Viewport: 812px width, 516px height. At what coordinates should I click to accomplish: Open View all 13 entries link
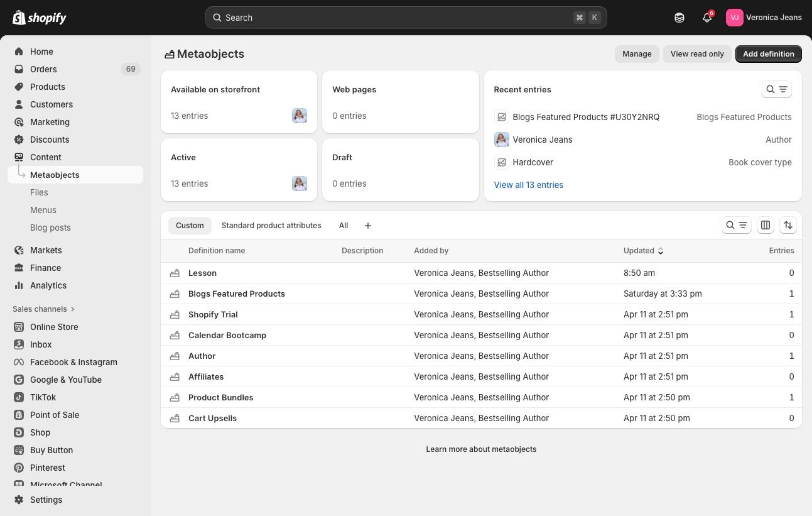528,185
